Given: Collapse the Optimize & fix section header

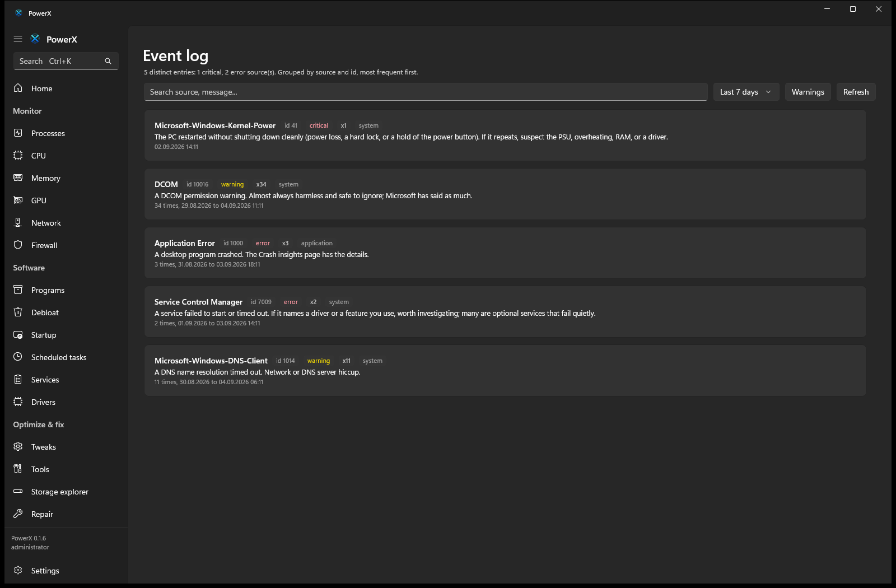Looking at the screenshot, I should (x=39, y=424).
